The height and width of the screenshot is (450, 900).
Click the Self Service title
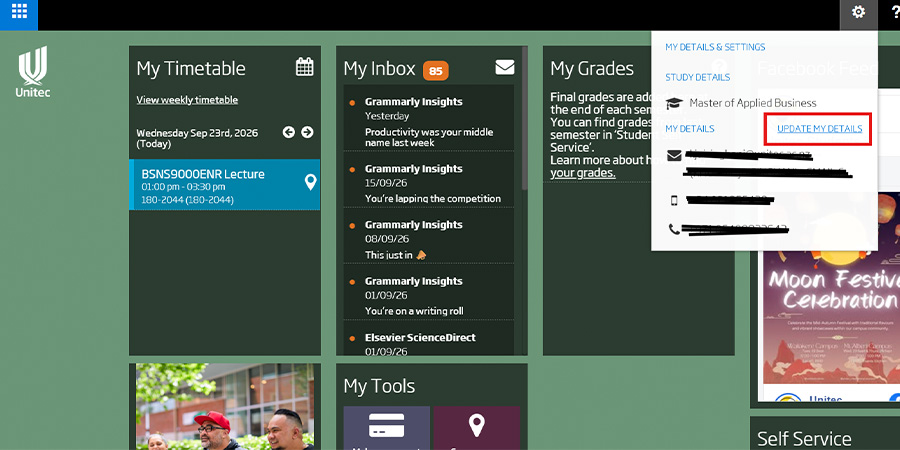pos(804,439)
